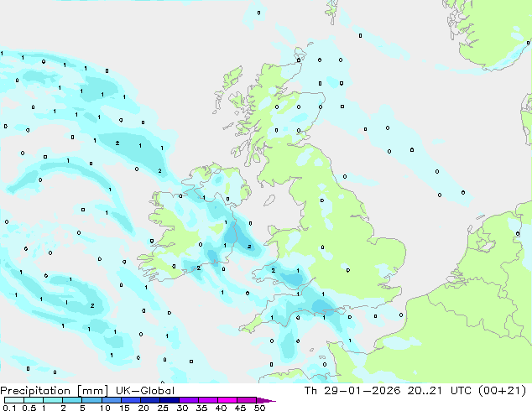The image size is (532, 411).
Task: Click the legend label '25'
Action: click(x=163, y=408)
